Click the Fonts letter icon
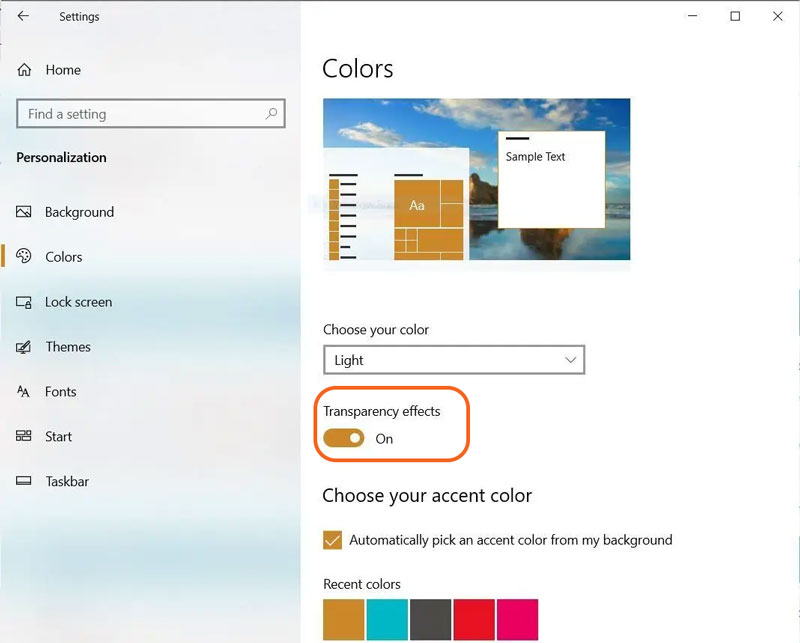 tap(23, 391)
